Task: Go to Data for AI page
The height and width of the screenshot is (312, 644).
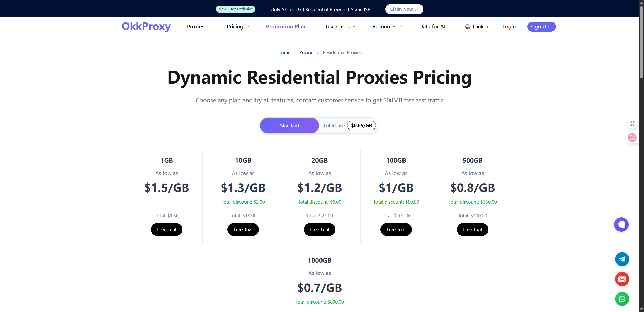Action: [x=432, y=27]
